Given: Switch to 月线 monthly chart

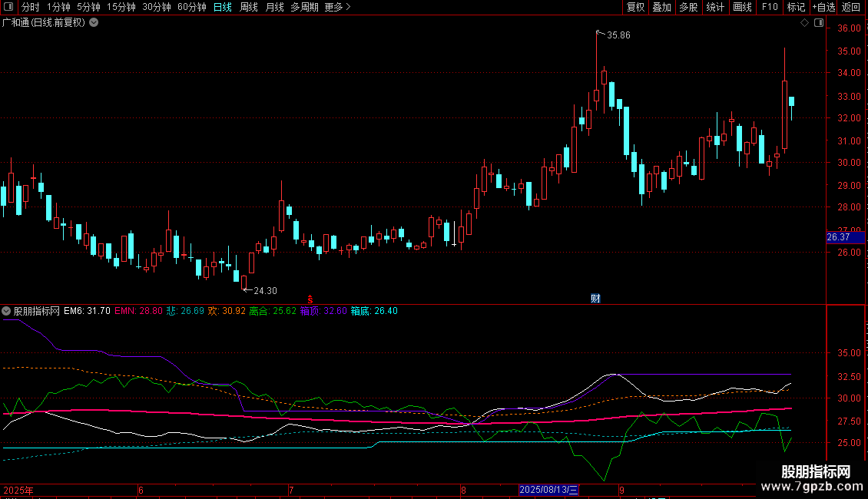Looking at the screenshot, I should click(x=274, y=7).
